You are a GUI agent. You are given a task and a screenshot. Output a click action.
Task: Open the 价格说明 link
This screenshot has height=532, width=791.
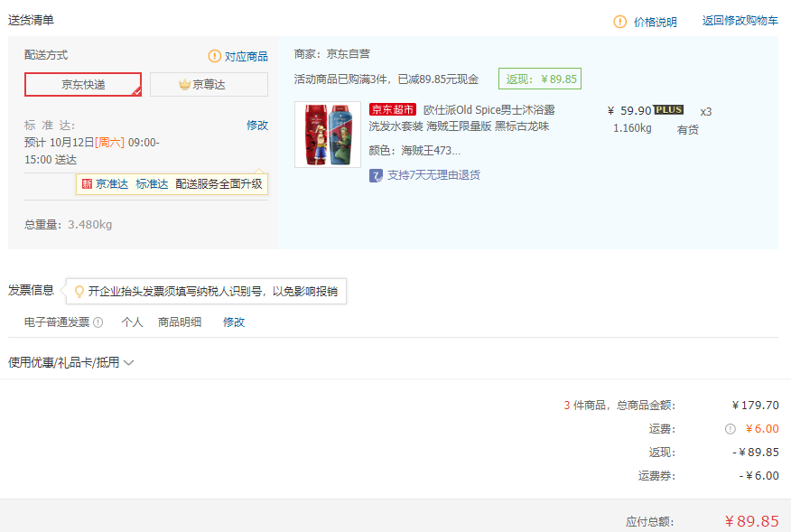[x=655, y=22]
